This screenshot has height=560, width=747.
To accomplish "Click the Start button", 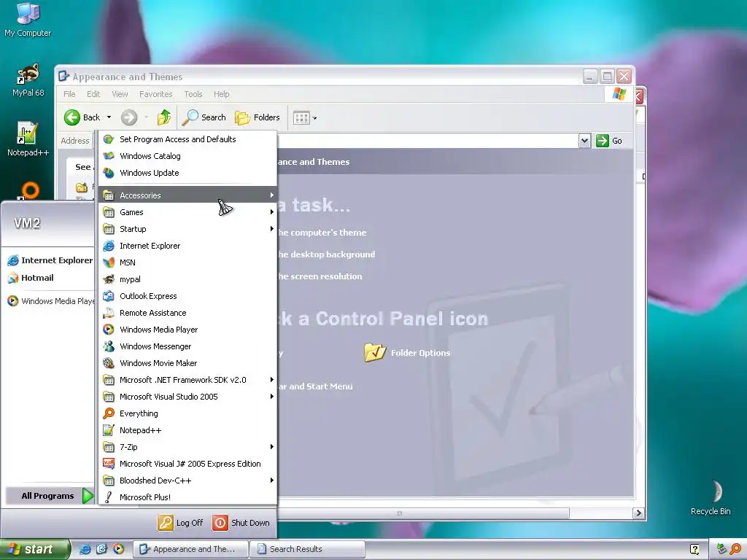I will (35, 549).
